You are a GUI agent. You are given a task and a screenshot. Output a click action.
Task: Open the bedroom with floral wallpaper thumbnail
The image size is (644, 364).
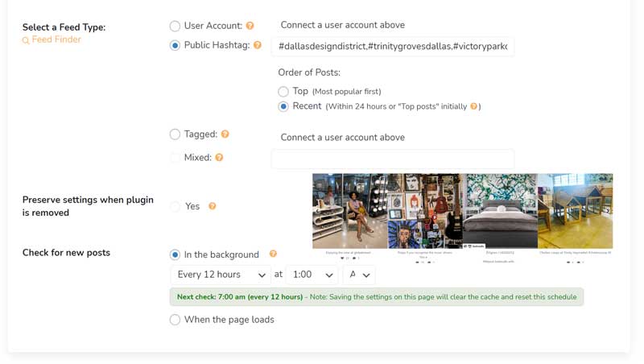coord(500,211)
